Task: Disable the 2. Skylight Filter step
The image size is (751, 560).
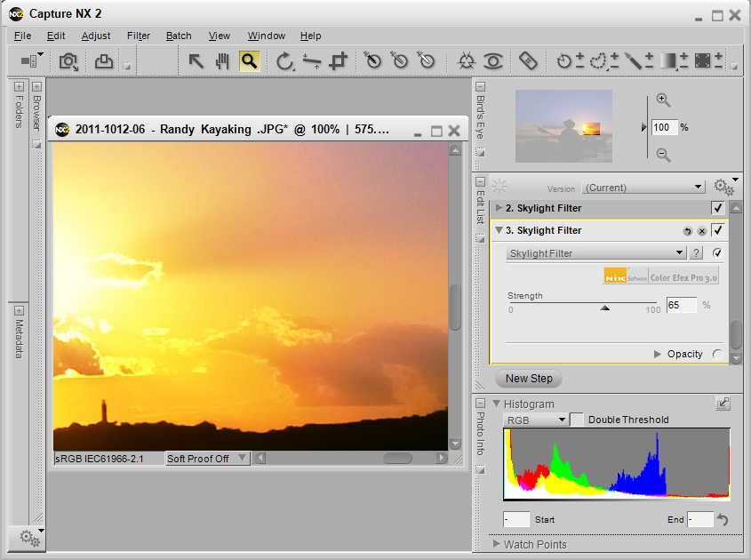Action: click(718, 208)
